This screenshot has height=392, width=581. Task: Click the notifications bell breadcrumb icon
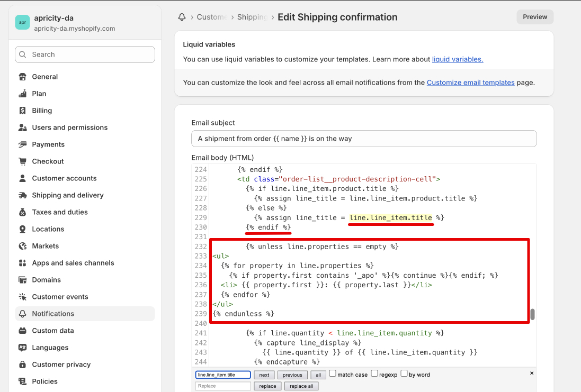[182, 17]
